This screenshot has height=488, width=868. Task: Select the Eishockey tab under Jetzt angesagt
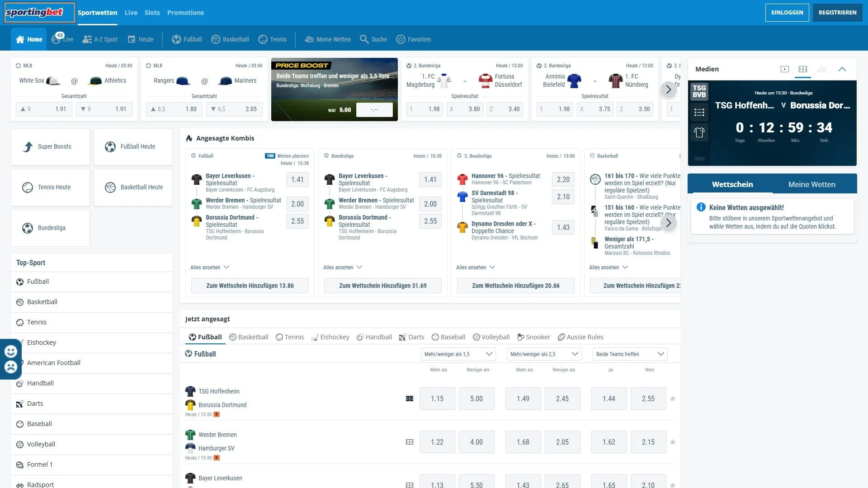click(330, 337)
